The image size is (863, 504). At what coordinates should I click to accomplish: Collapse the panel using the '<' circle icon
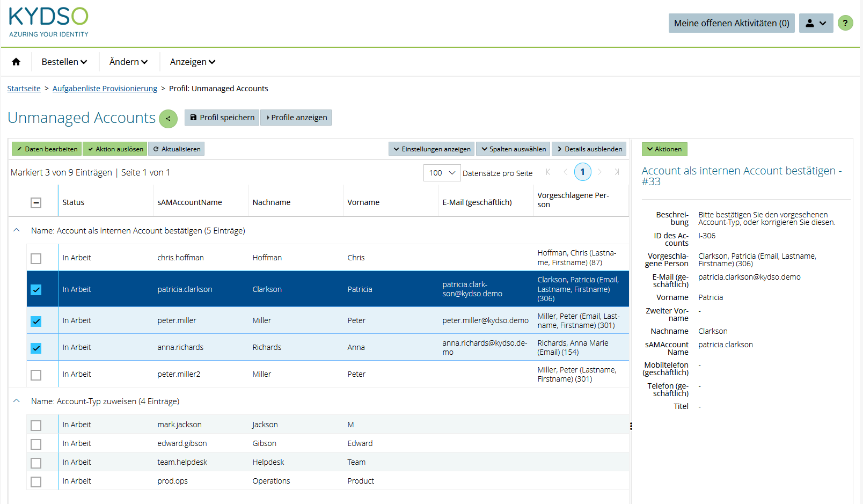click(167, 119)
